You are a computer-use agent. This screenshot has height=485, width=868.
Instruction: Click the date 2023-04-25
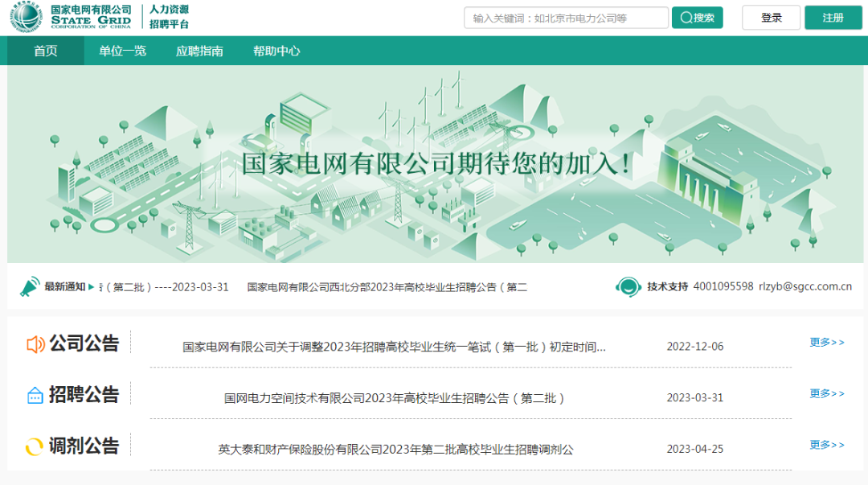[x=694, y=449]
